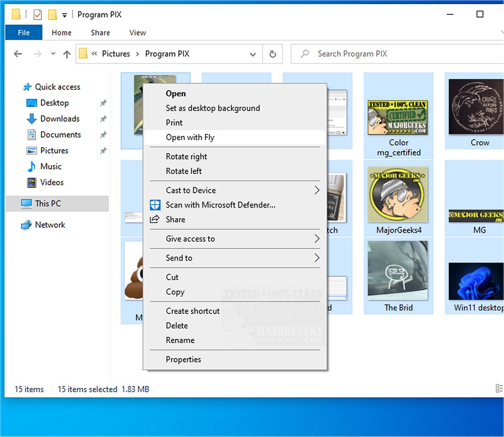Click the Back arrow navigation icon
This screenshot has height=437, width=504.
point(18,54)
